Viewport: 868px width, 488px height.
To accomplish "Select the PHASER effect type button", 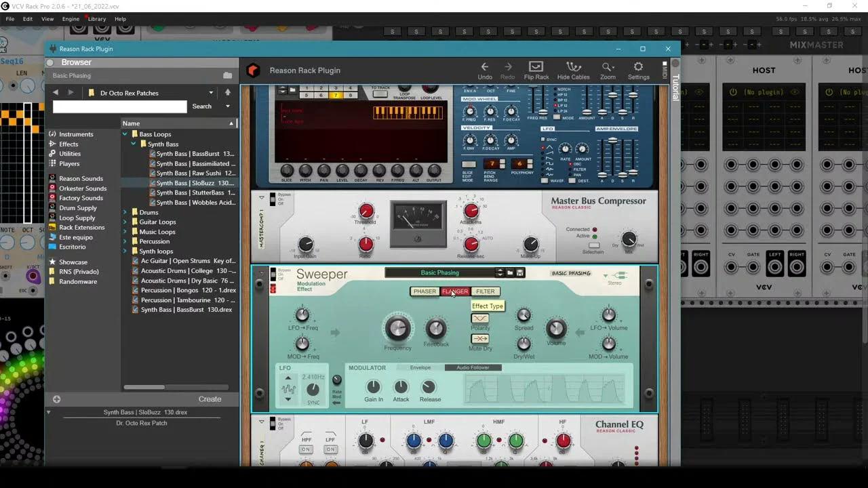I will click(x=425, y=291).
